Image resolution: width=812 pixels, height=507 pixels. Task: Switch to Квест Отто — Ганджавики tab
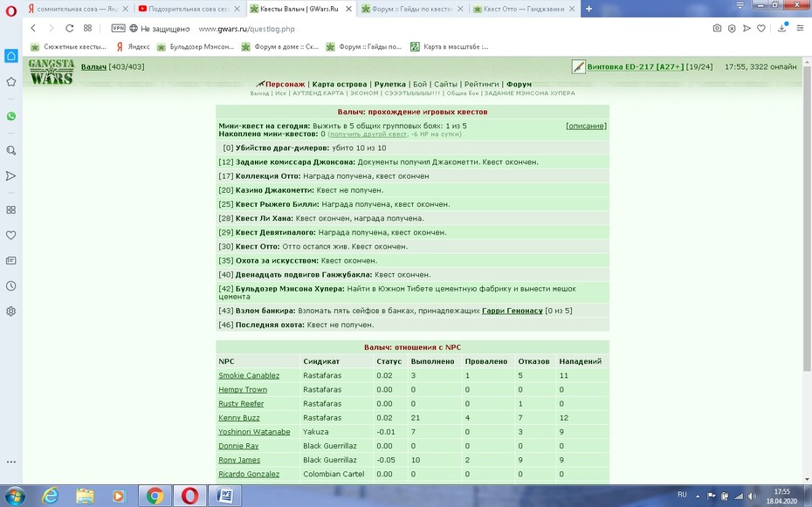click(524, 9)
